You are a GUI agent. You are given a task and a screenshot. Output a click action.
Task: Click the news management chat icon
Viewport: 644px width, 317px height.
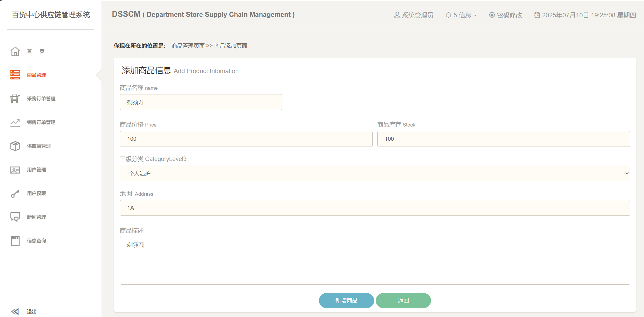coord(15,217)
